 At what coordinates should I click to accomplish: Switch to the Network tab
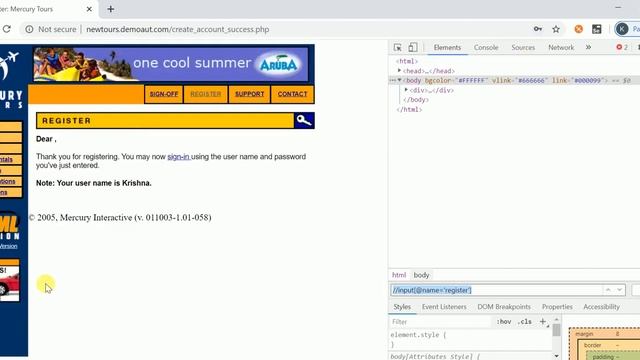[x=561, y=47]
